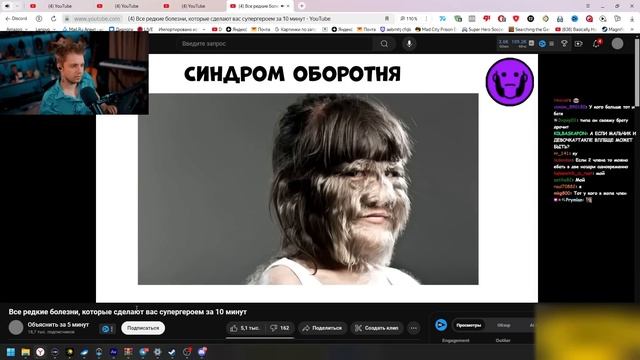Go back with the browser back arrow
640x360 pixels.
[7, 18]
